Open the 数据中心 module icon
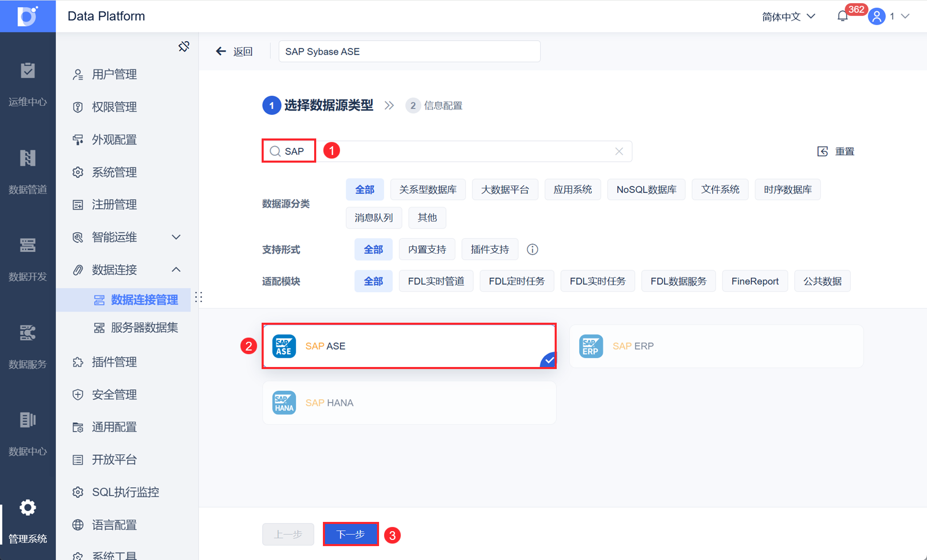This screenshot has width=927, height=560. pos(28,420)
